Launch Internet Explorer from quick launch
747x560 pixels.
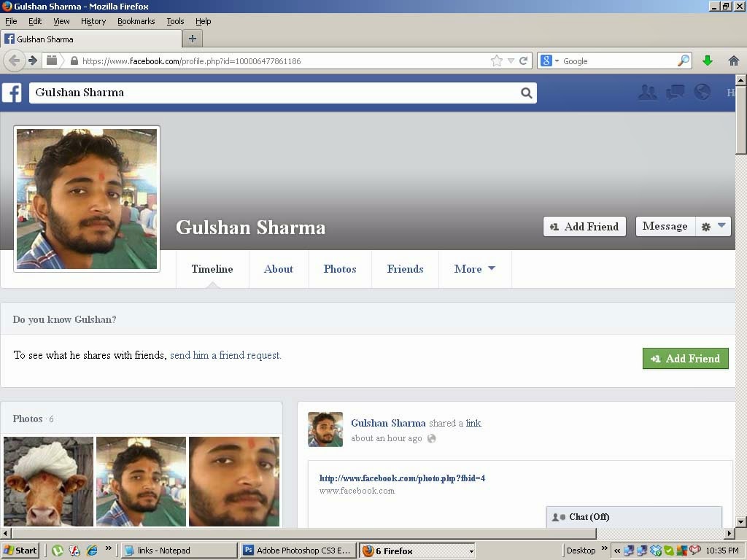point(91,551)
